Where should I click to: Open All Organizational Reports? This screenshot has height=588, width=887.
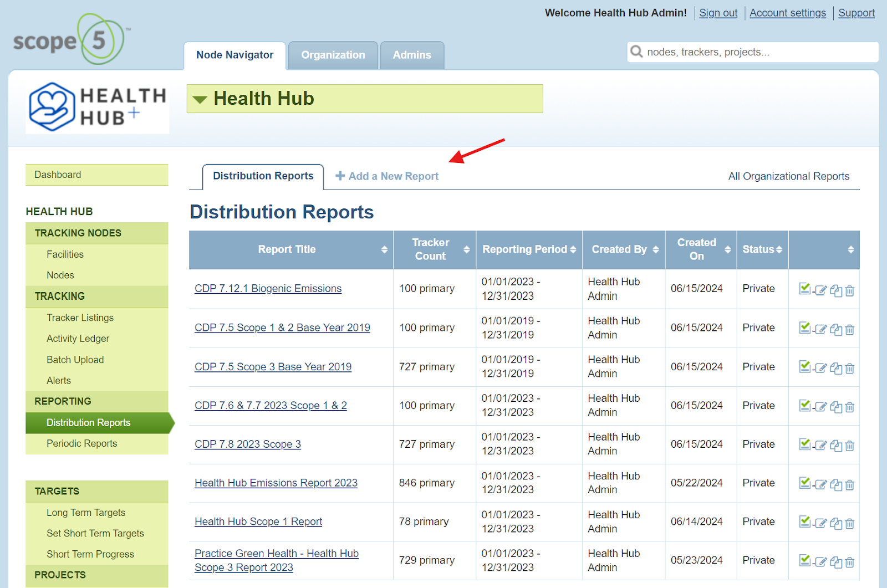point(789,176)
